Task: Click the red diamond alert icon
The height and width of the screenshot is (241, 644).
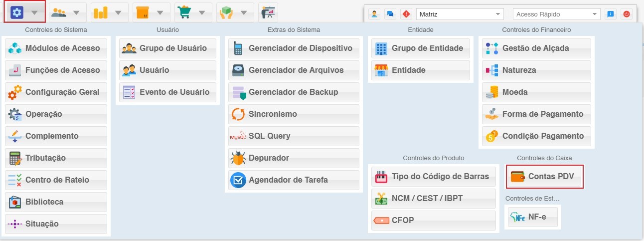Action: [x=406, y=14]
